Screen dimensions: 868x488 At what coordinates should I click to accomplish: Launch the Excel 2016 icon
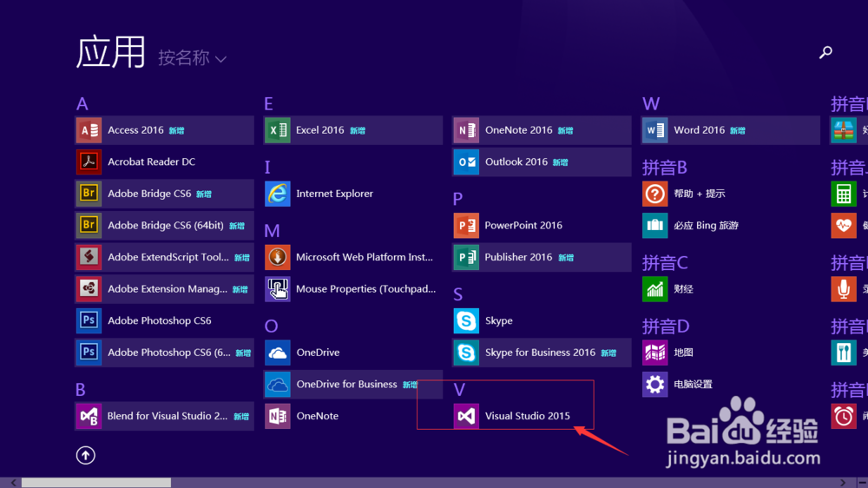coord(278,130)
